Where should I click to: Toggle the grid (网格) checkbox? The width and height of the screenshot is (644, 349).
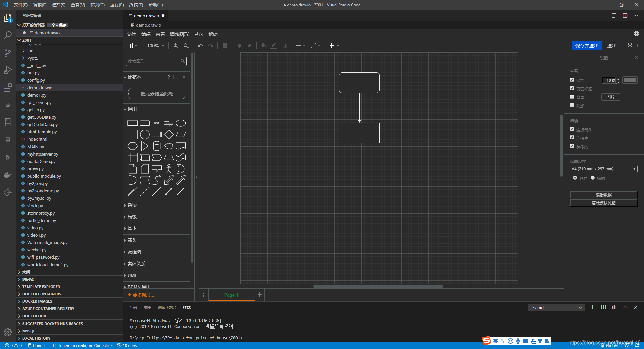pyautogui.click(x=572, y=80)
